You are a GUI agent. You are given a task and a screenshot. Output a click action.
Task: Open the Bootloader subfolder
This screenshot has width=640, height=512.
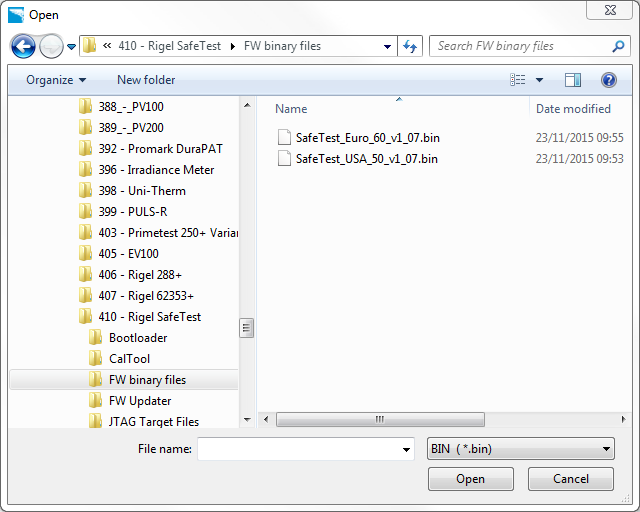tap(138, 338)
